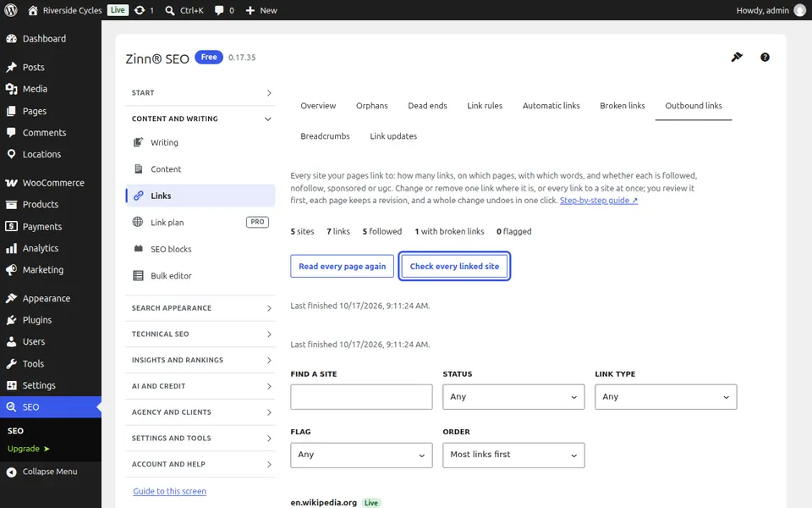Open the Bulk editor item
This screenshot has width=812, height=508.
coord(200,276)
